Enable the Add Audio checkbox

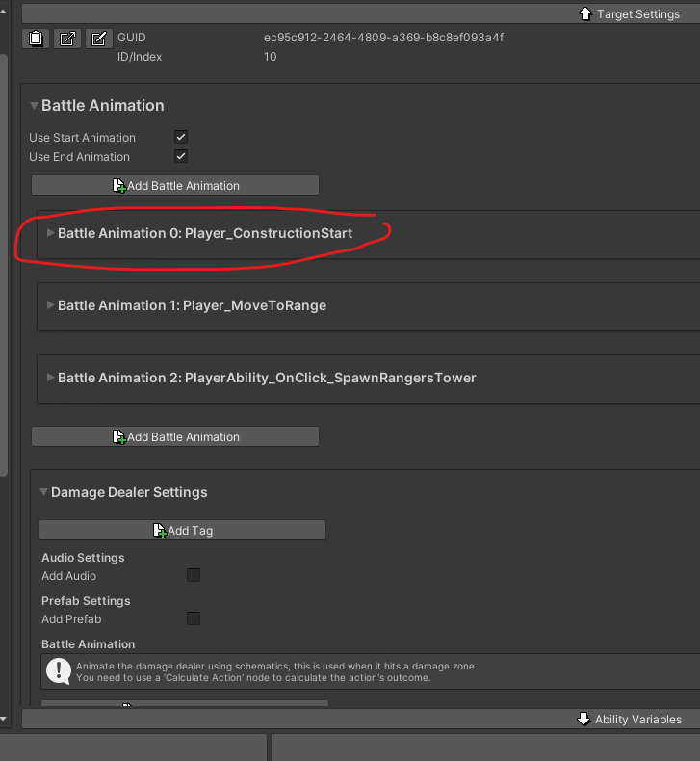pos(194,575)
